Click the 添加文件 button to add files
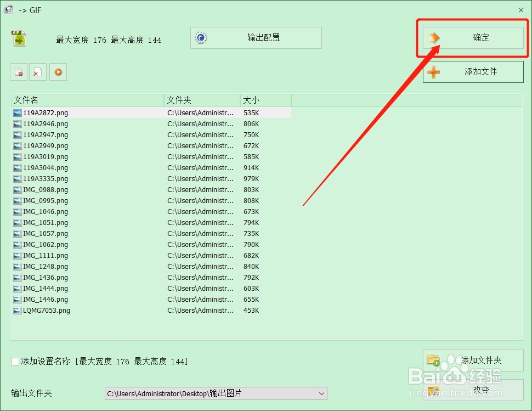The image size is (532, 411). (473, 72)
